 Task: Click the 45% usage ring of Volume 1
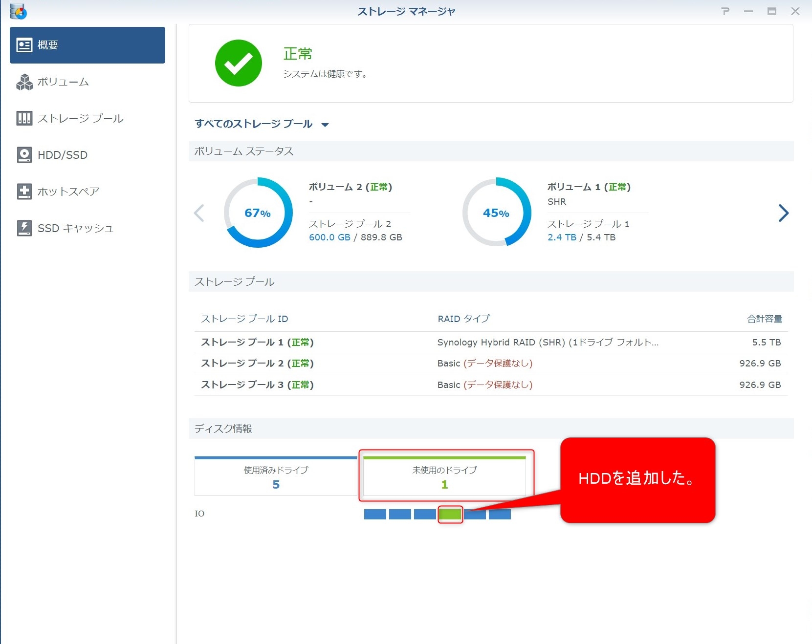(x=496, y=213)
